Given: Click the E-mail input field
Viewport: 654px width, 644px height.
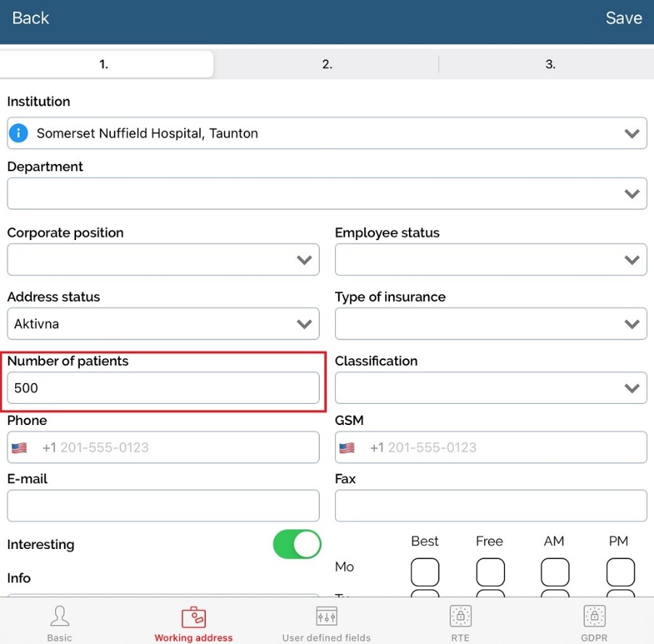Looking at the screenshot, I should tap(163, 505).
